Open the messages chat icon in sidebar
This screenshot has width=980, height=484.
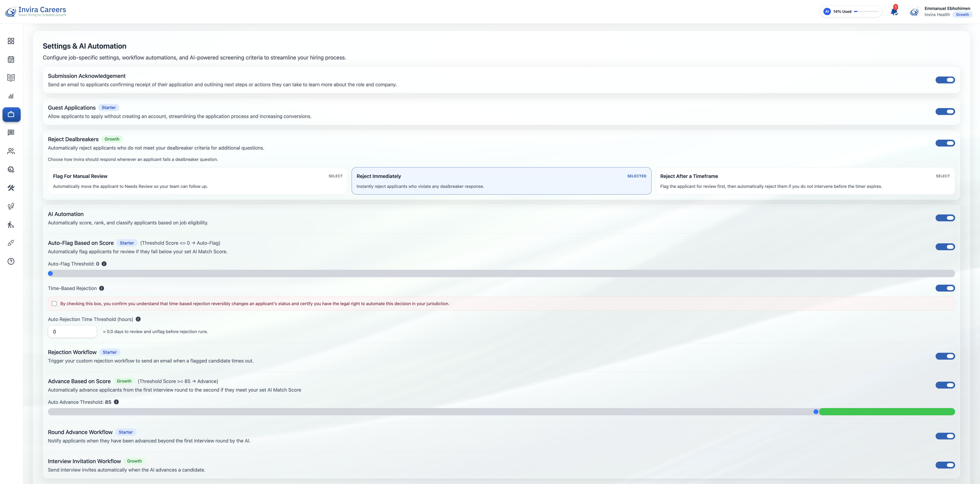[x=11, y=132]
